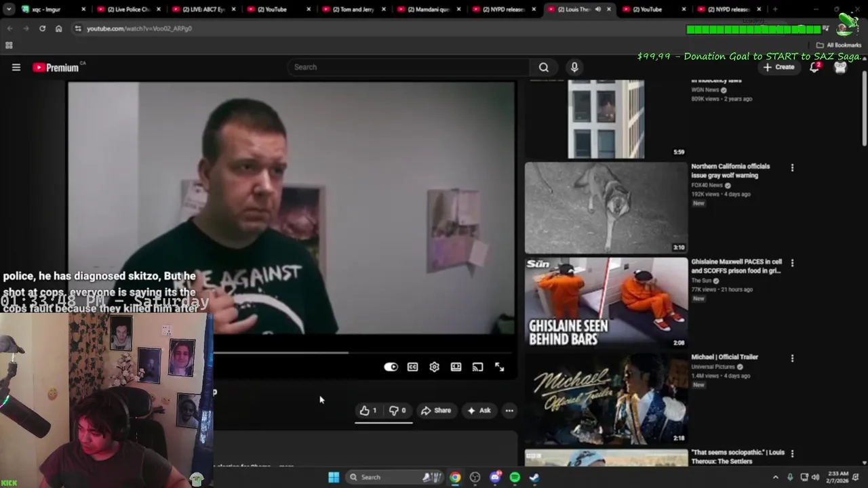
Task: Open the FOX40 News channel link
Action: point(707,185)
